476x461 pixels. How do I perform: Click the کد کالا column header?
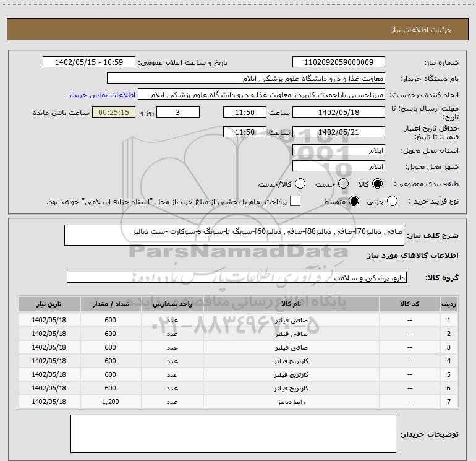(409, 304)
